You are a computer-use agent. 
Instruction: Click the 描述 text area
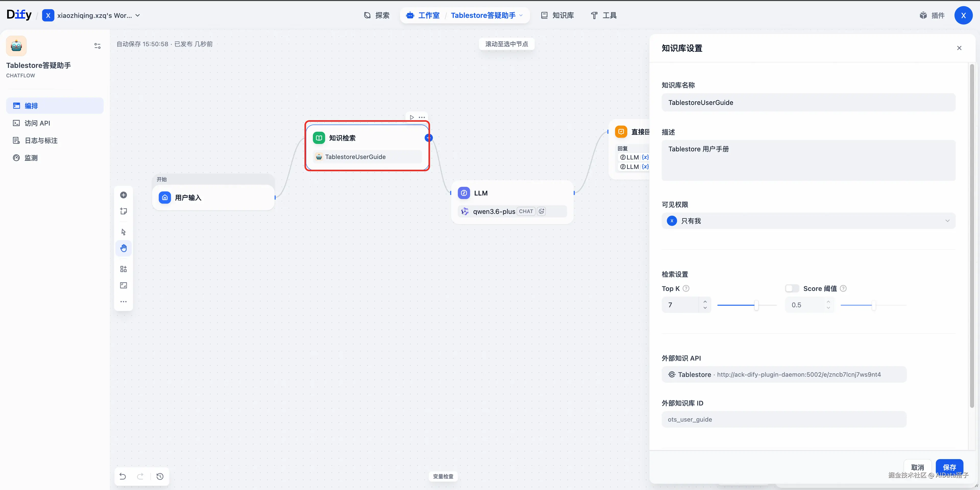tap(808, 161)
